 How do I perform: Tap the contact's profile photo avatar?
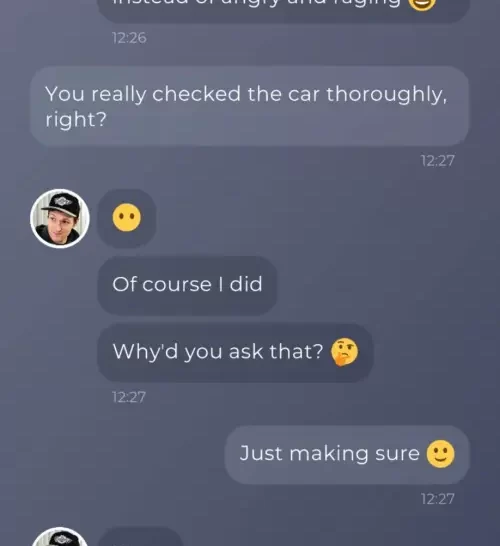click(60, 219)
